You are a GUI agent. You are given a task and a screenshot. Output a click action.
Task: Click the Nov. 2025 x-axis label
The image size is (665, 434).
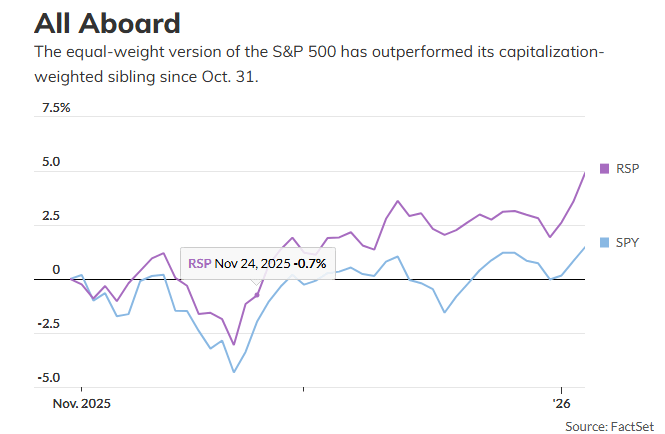[81, 404]
